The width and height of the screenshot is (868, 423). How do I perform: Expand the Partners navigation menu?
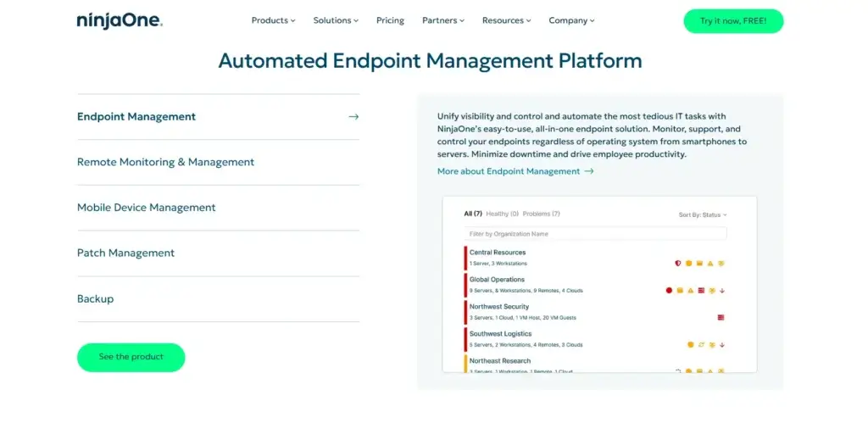(x=443, y=20)
